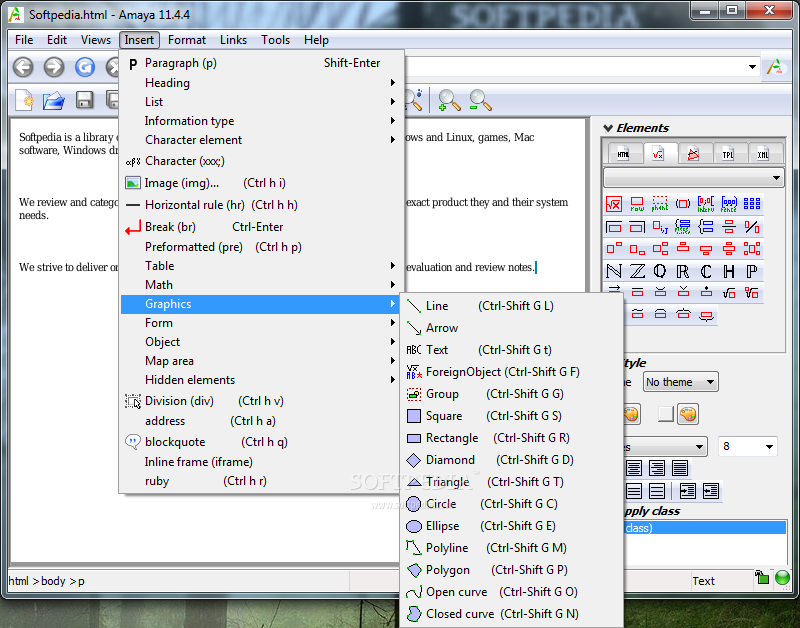
Task: Insert the fraction element with horizontal bar
Action: [x=729, y=227]
